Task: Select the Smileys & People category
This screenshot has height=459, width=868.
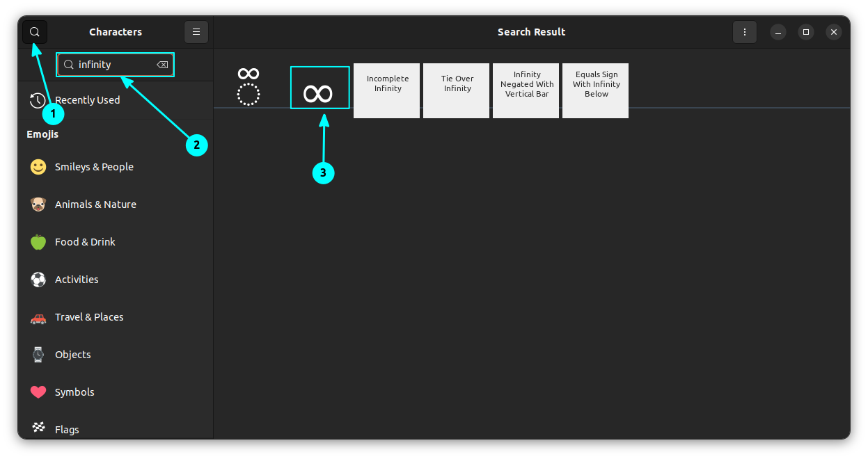Action: (94, 166)
